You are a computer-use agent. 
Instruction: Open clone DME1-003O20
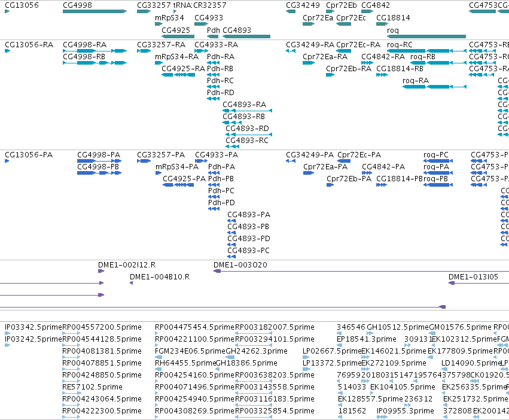pos(240,264)
